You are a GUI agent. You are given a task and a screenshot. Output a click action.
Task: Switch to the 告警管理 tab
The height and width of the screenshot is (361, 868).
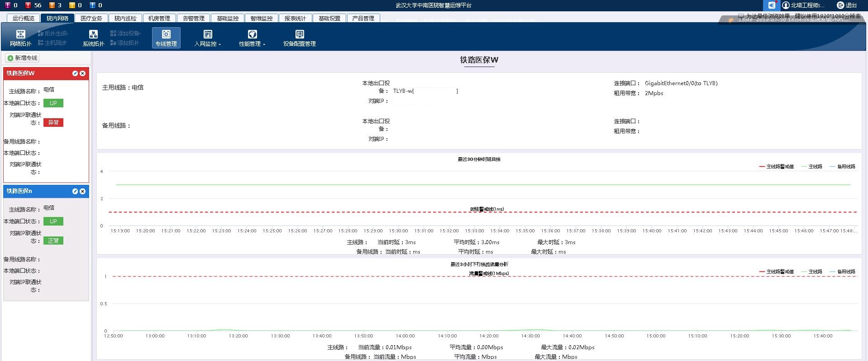(x=194, y=18)
